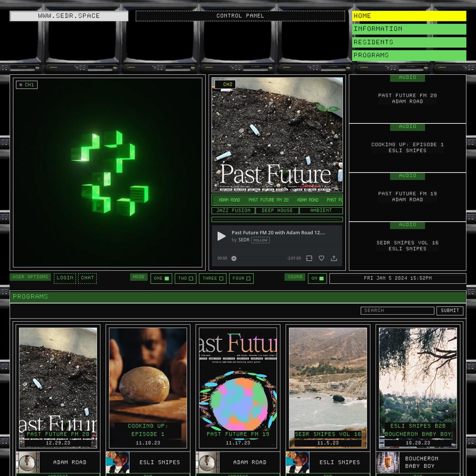Viewport: 476px width, 476px height.
Task: Open Cooking Up Episode 1 program card
Action: (x=148, y=387)
